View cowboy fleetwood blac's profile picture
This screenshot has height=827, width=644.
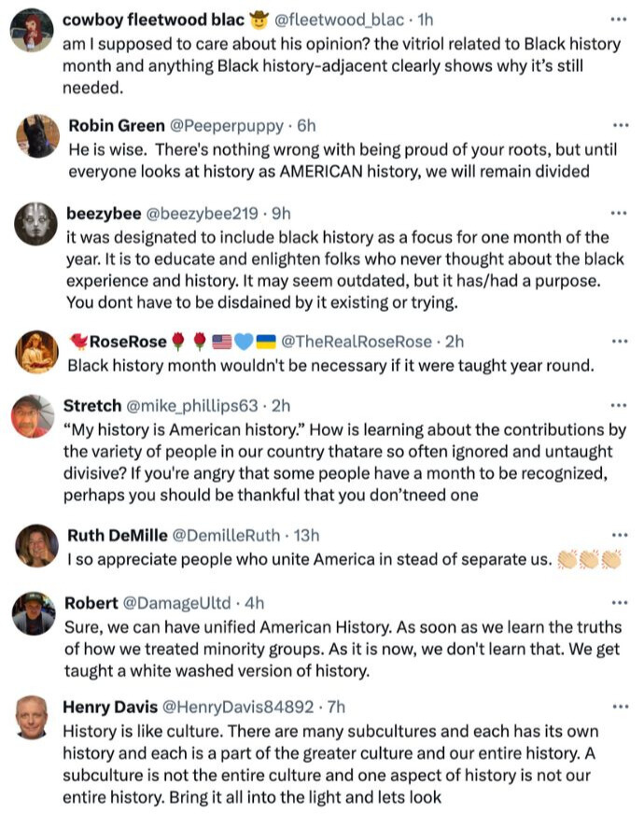coord(32,30)
